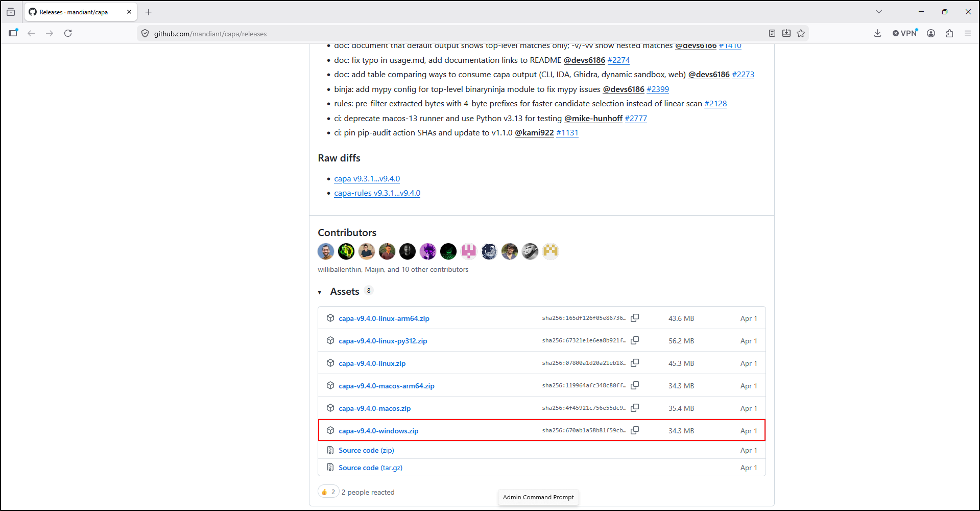Go back to the previous page
The image size is (980, 511).
(31, 33)
